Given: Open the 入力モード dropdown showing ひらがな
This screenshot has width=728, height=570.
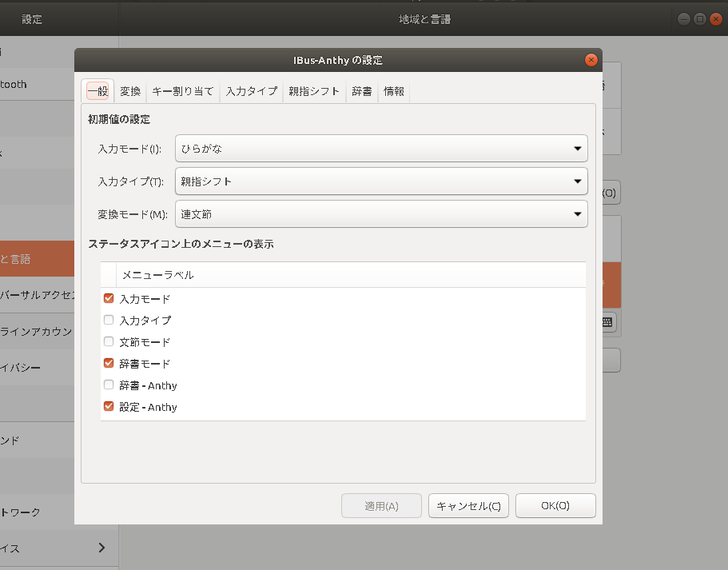Looking at the screenshot, I should click(x=381, y=149).
